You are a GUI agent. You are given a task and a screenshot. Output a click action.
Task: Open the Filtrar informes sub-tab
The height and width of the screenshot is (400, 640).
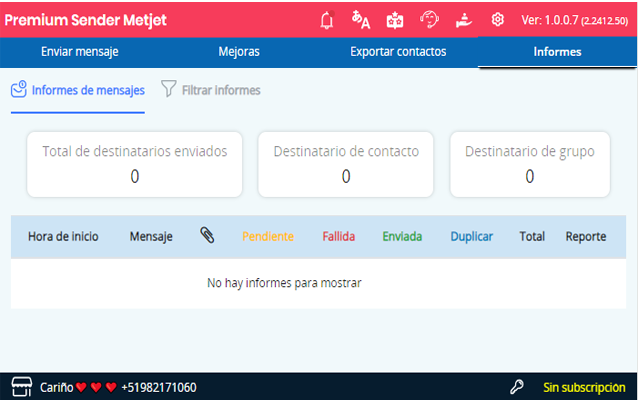[211, 90]
